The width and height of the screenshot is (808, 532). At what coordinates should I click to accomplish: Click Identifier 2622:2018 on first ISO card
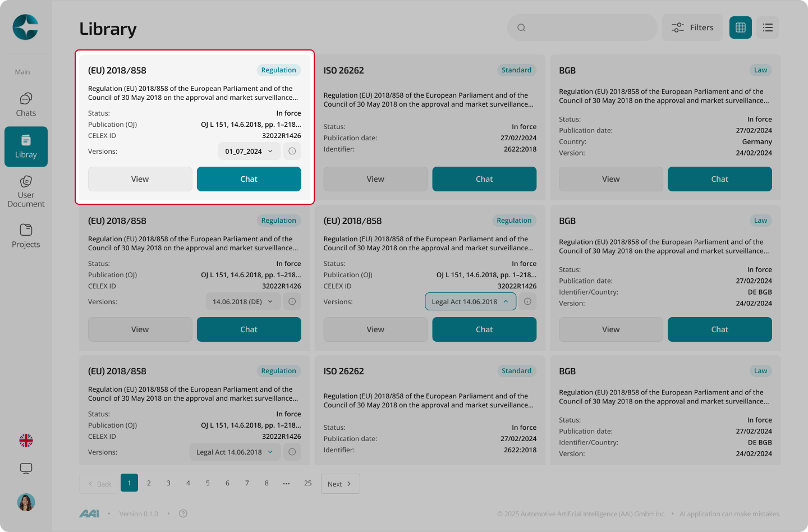520,149
